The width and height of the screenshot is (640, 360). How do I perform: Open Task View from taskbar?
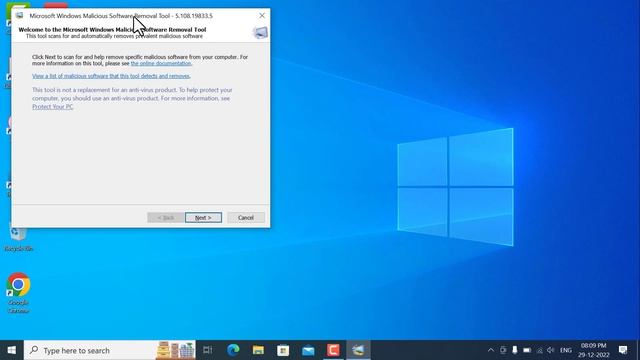pyautogui.click(x=208, y=350)
